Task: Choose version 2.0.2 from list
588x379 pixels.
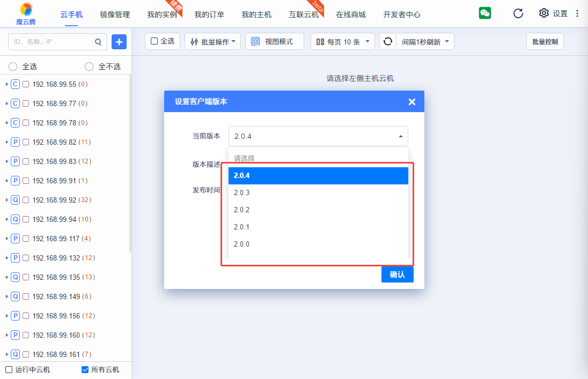Action: click(242, 210)
